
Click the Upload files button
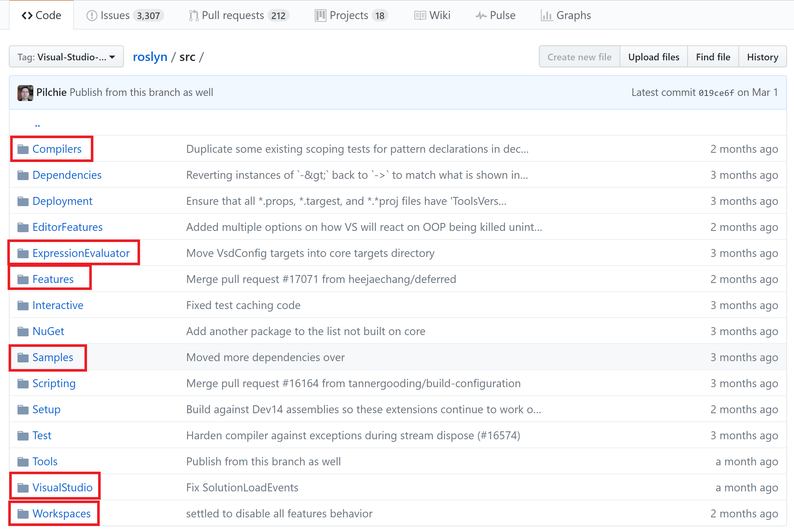654,57
